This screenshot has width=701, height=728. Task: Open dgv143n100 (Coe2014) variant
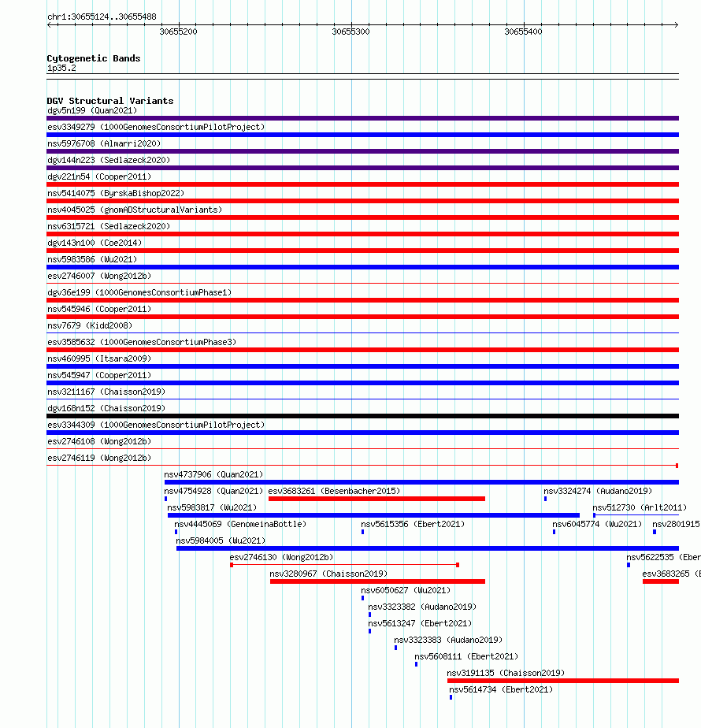95,243
